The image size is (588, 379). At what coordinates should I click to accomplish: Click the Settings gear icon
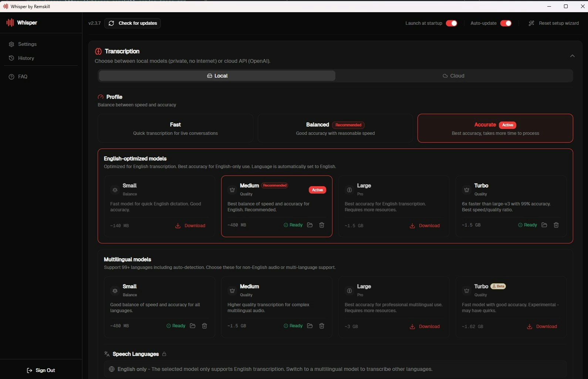point(11,44)
